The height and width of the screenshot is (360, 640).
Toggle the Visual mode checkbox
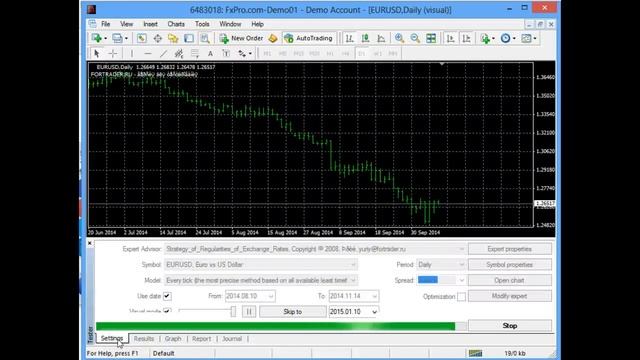167,311
